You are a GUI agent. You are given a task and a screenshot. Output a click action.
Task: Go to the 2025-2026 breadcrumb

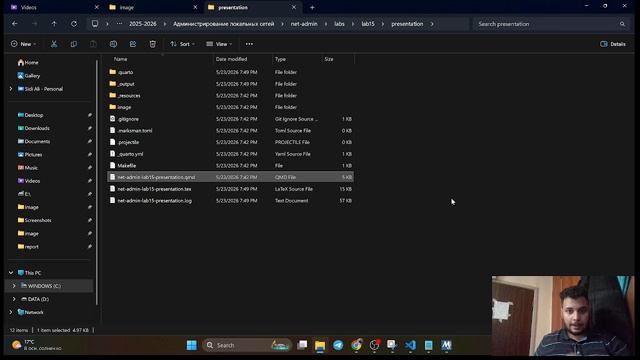pyautogui.click(x=142, y=24)
